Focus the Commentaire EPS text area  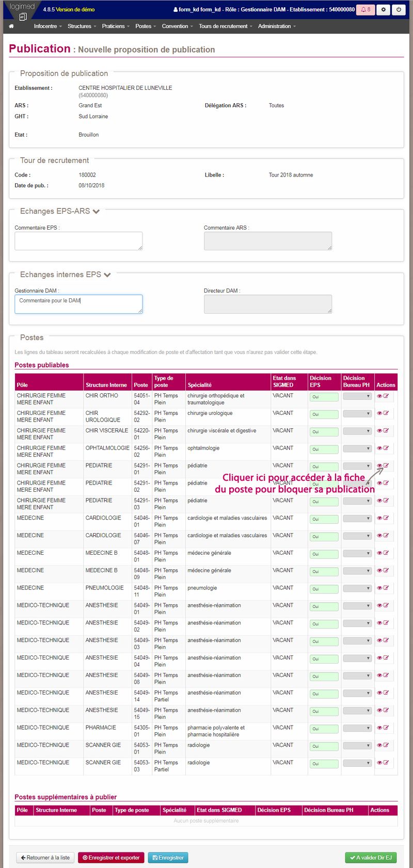point(78,241)
